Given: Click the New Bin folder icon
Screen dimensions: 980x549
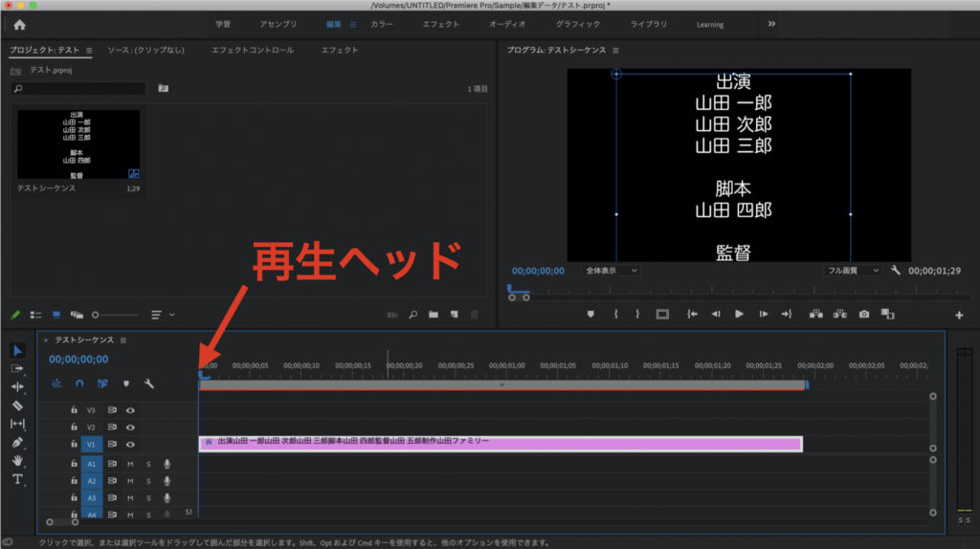Looking at the screenshot, I should [x=434, y=315].
